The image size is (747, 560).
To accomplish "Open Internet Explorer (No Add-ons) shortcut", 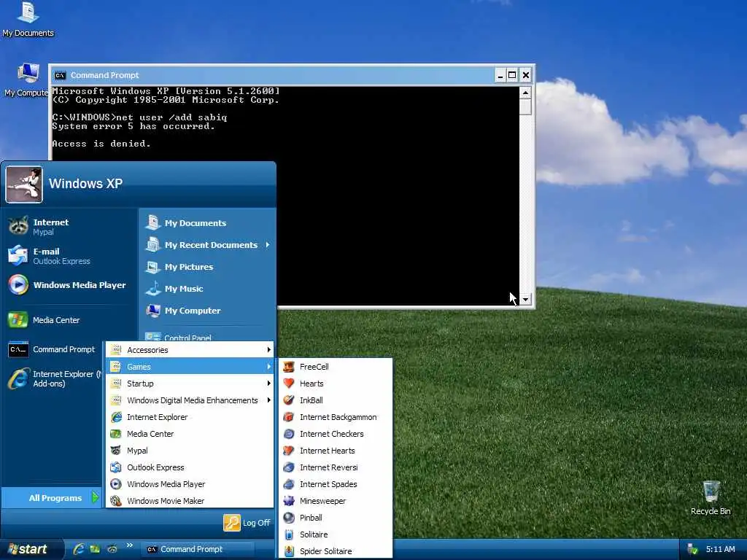I will click(53, 378).
